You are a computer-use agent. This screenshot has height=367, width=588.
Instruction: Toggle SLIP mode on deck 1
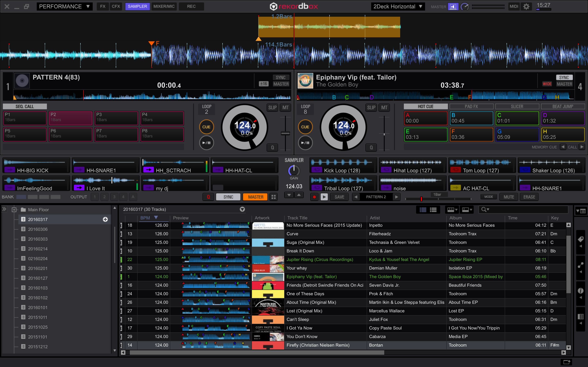click(x=272, y=107)
